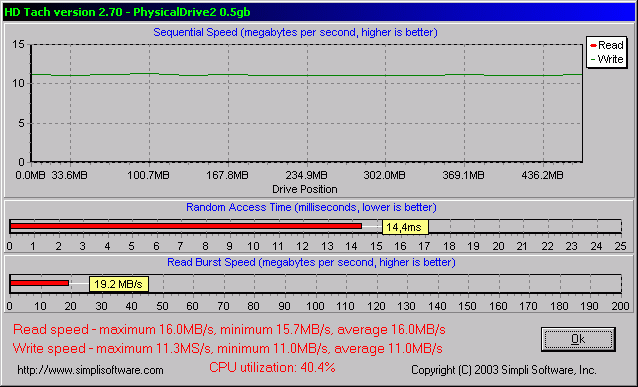Click the Read Burst Speed heading
638x387 pixels.
(x=311, y=262)
